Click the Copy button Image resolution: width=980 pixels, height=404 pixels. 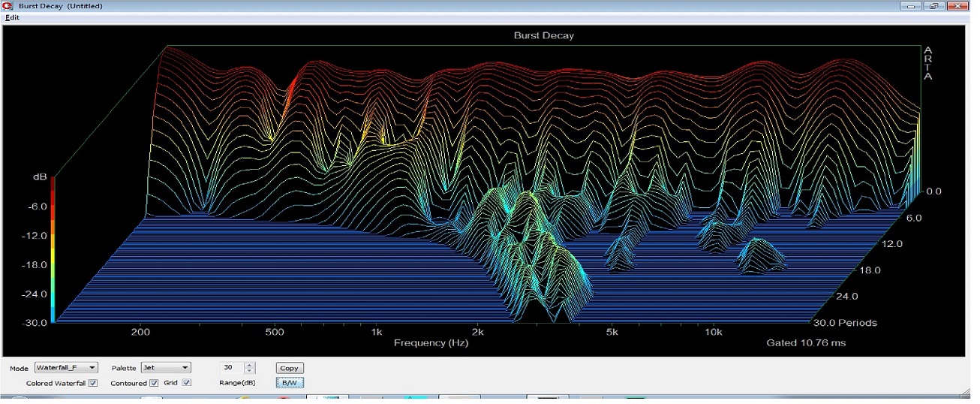(289, 368)
